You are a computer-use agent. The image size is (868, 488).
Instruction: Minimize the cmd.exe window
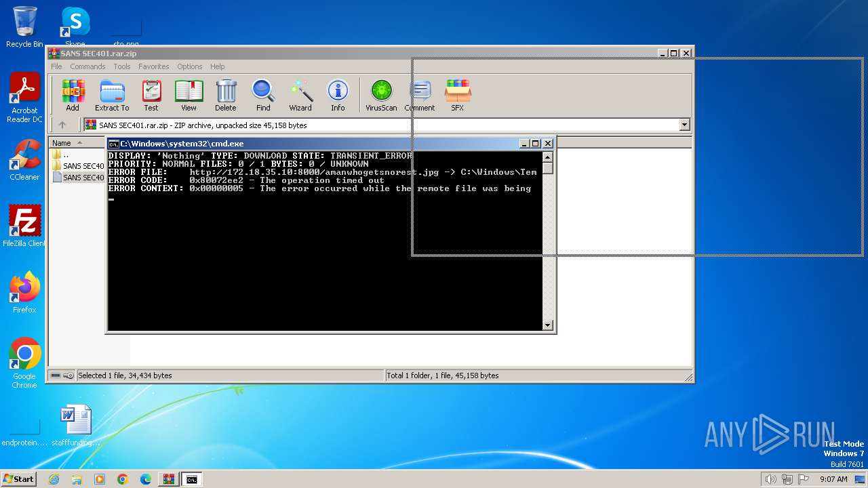(524, 144)
